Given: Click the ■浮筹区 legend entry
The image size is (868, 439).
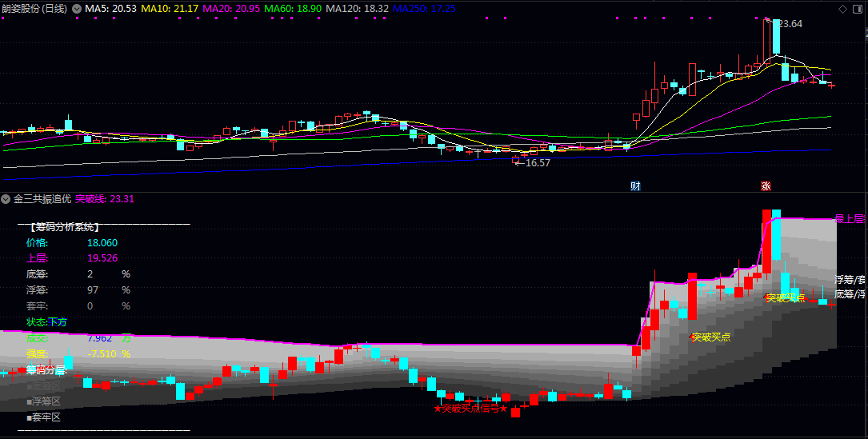Looking at the screenshot, I should pyautogui.click(x=43, y=401).
